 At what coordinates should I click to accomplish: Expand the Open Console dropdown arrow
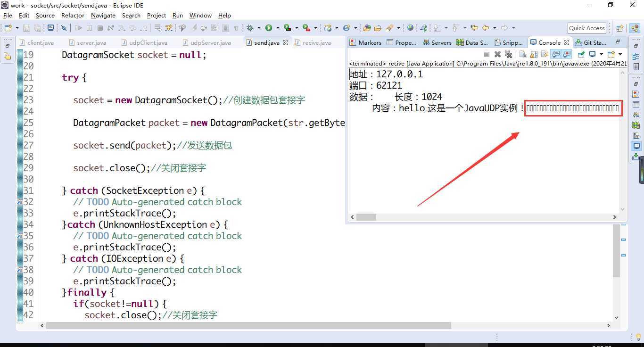coord(620,54)
